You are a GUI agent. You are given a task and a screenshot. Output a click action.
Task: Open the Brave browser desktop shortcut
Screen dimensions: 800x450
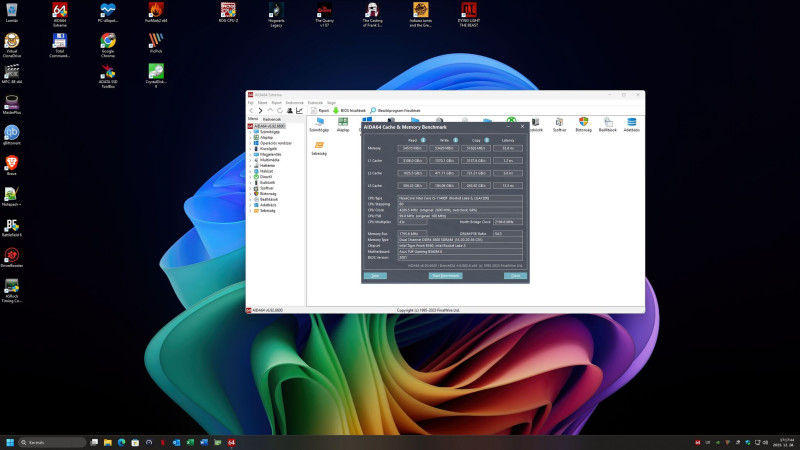12,166
